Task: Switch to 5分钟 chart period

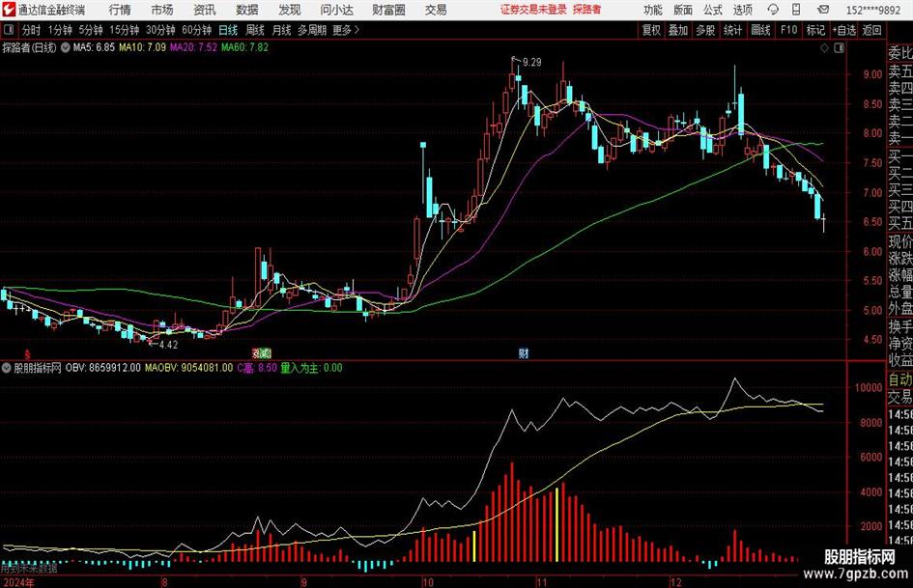Action: (90, 30)
